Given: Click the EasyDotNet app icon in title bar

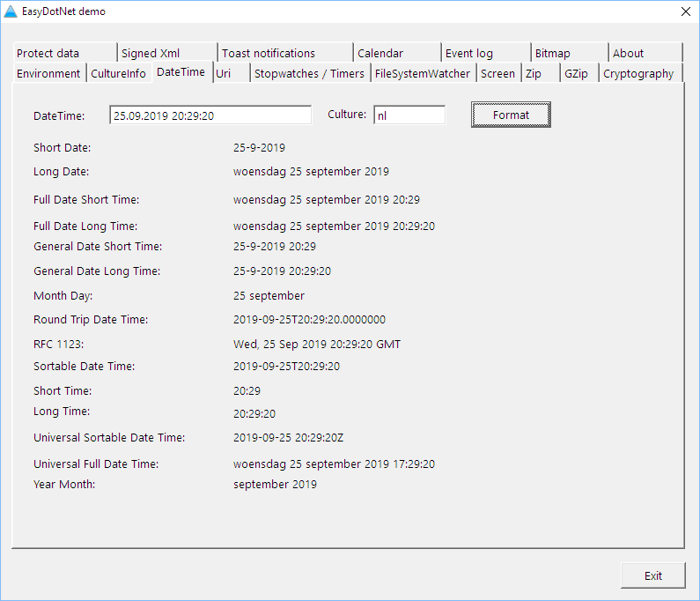Looking at the screenshot, I should (x=11, y=11).
